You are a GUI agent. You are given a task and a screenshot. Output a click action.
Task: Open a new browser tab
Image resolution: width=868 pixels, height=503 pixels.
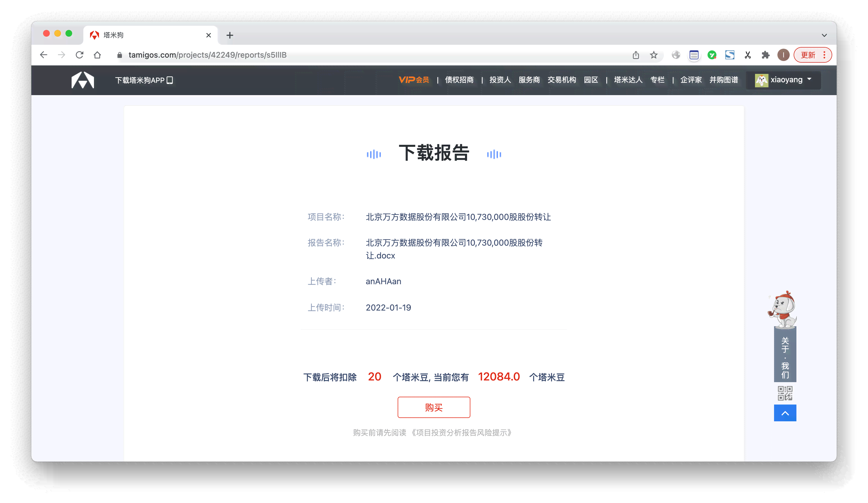coord(230,35)
